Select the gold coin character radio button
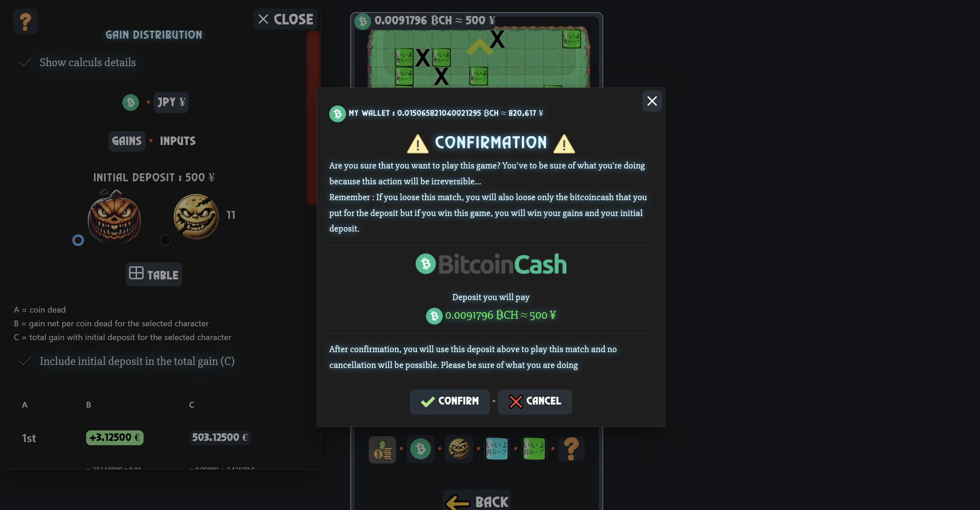Viewport: 980px width, 510px height. 165,240
